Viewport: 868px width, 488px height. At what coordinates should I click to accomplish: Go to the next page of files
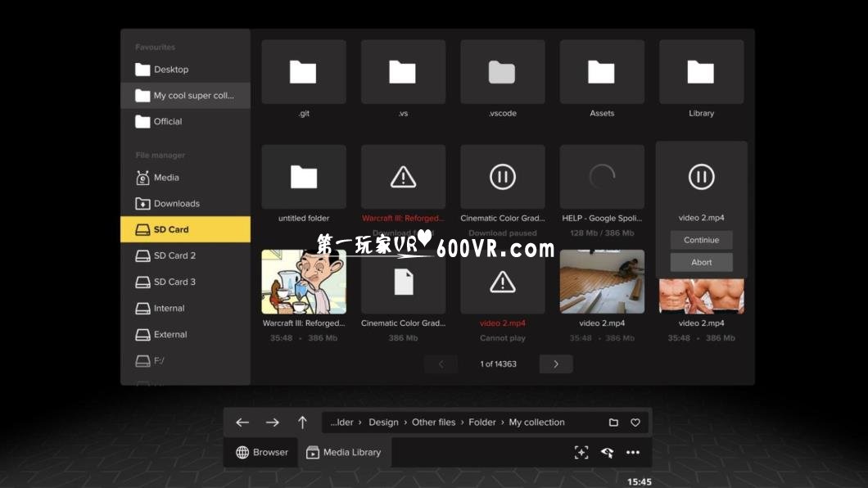[x=556, y=364]
